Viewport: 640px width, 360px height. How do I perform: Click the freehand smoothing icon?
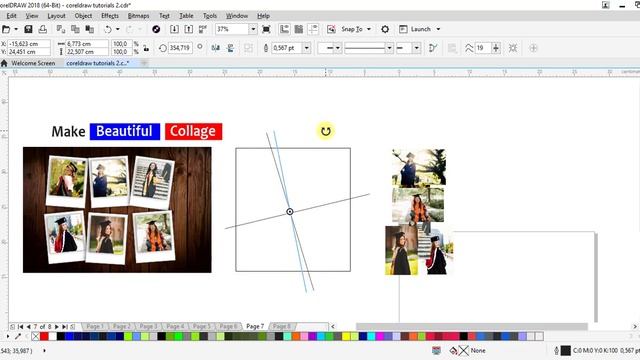point(469,48)
